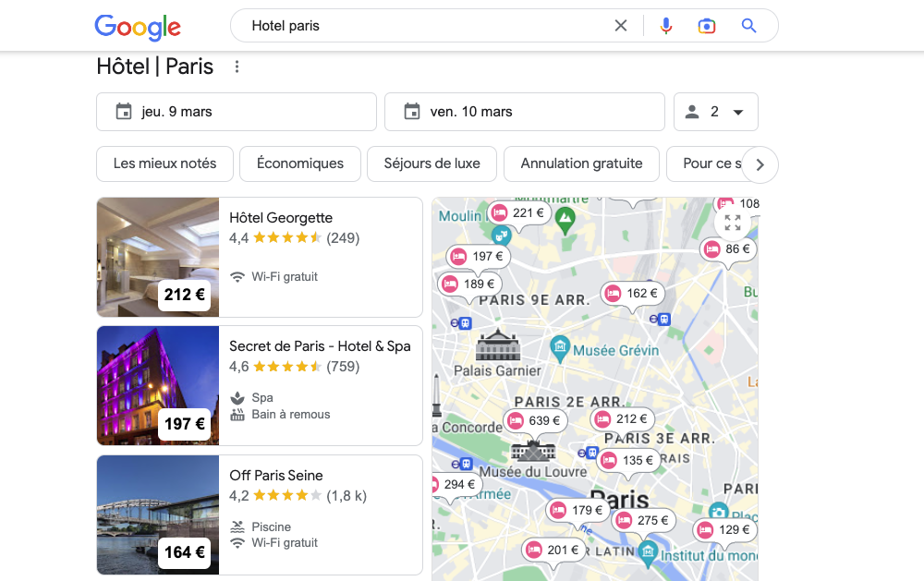Viewport: 924px width, 581px height.
Task: Open check-in date picker jeu. 9 mars
Action: pyautogui.click(x=237, y=112)
